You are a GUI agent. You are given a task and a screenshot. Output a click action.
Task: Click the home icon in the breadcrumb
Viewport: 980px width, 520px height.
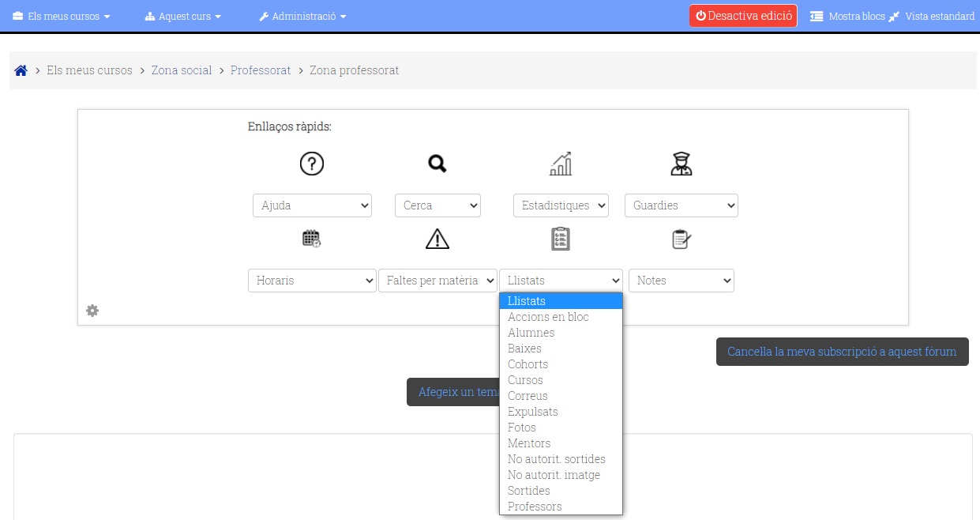coord(21,70)
